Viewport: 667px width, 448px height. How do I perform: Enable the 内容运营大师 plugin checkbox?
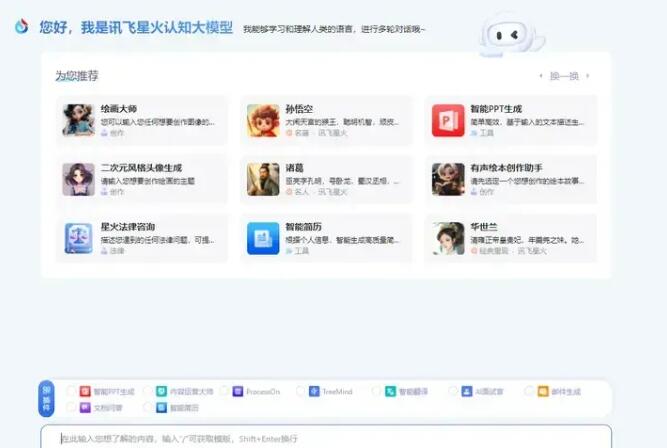pos(148,391)
